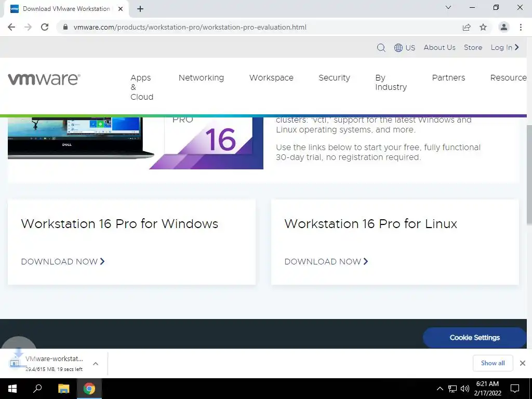
Task: Open Windows taskbar search
Action: [37, 389]
